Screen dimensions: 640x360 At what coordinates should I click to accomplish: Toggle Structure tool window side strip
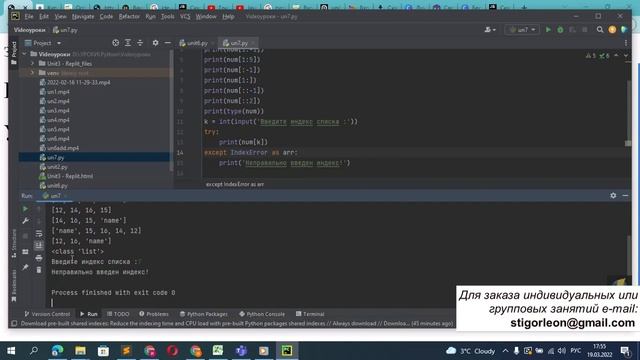(x=13, y=243)
